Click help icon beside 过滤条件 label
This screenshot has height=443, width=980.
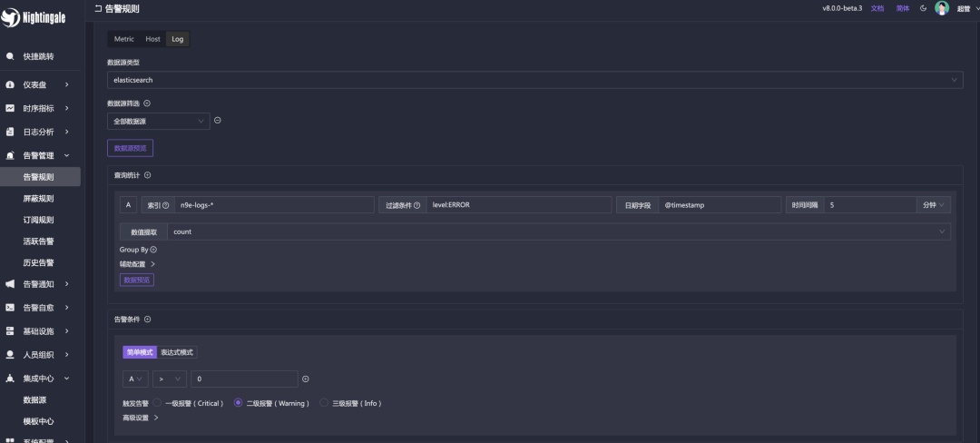[x=416, y=205]
